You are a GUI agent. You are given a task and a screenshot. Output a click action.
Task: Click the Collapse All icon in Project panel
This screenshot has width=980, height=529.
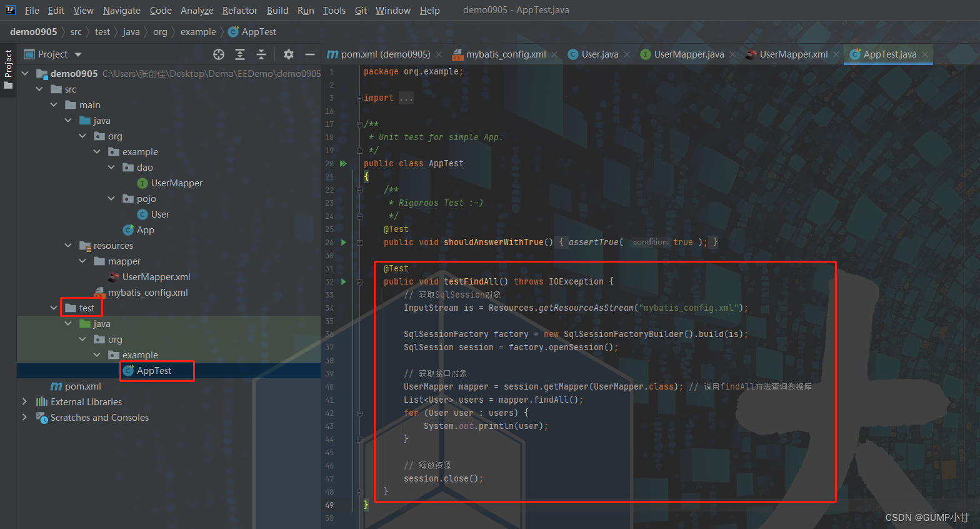pyautogui.click(x=261, y=54)
